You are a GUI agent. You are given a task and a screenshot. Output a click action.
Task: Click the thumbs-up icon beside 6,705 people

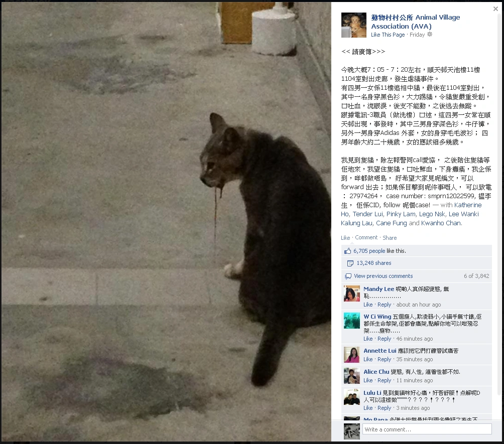[x=347, y=251]
